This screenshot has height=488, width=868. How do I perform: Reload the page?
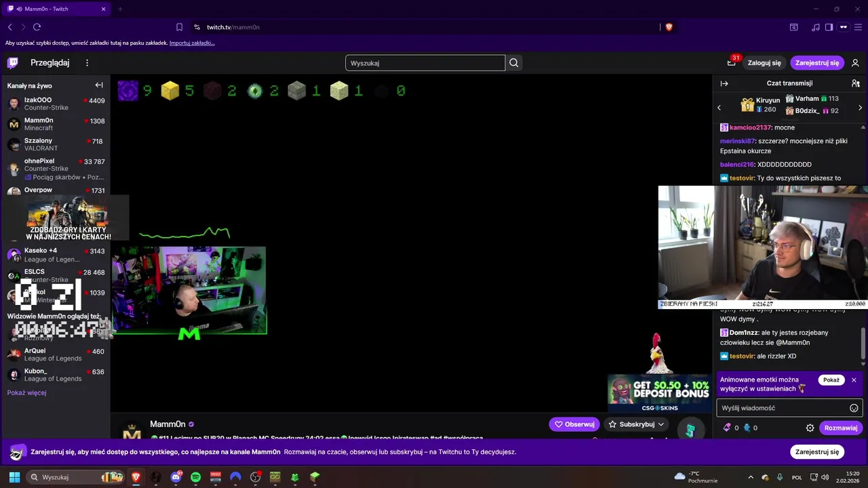click(37, 27)
